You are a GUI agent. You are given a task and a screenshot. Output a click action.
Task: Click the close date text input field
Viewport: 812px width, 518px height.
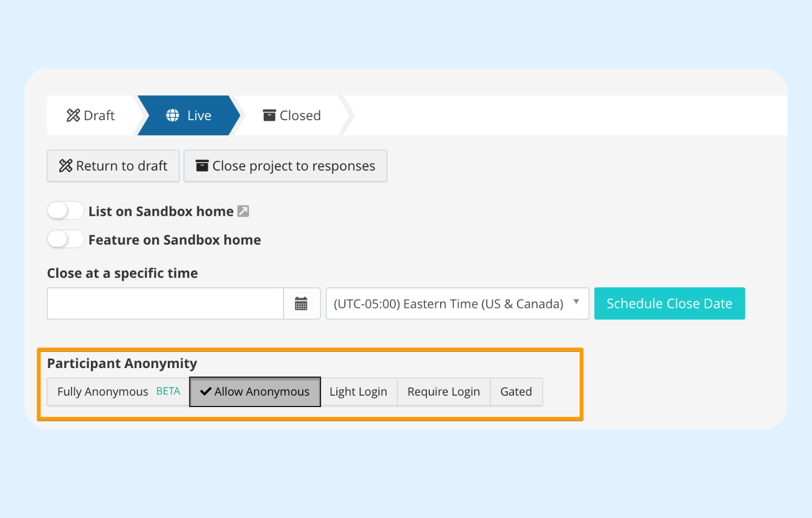click(165, 304)
